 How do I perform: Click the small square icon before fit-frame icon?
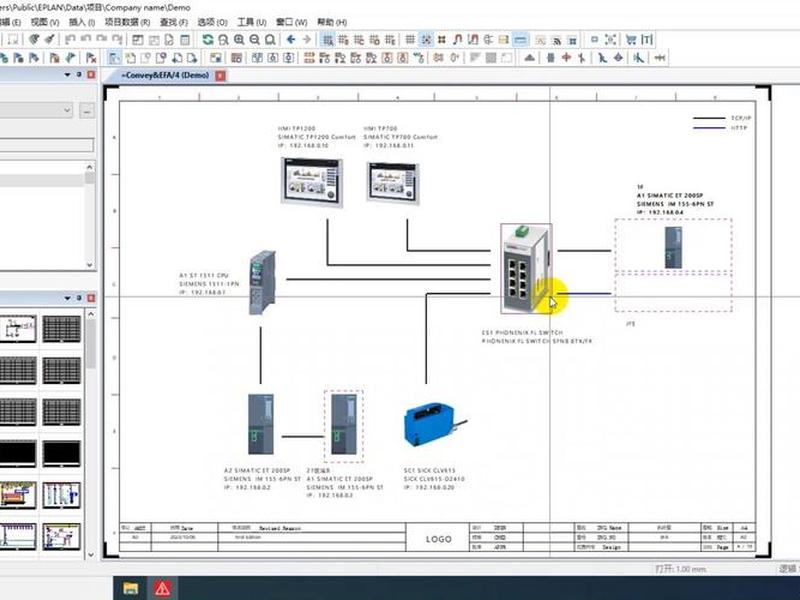click(x=594, y=39)
